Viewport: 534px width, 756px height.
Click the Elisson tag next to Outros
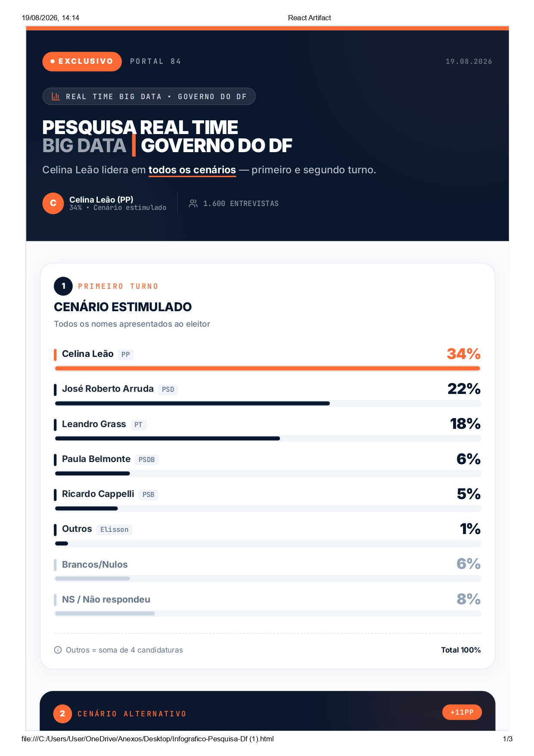pyautogui.click(x=115, y=530)
